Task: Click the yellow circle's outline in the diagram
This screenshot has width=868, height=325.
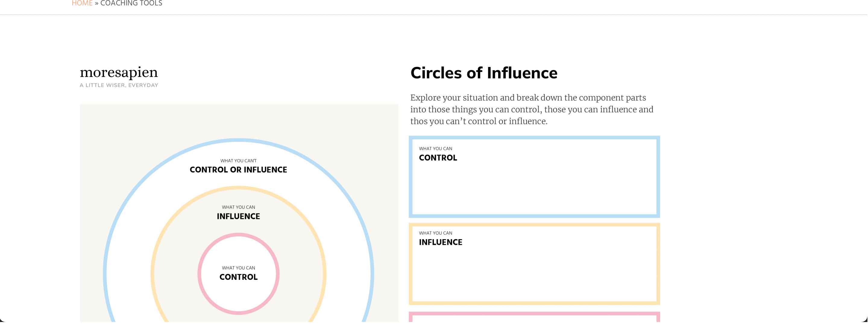Action: (x=239, y=188)
